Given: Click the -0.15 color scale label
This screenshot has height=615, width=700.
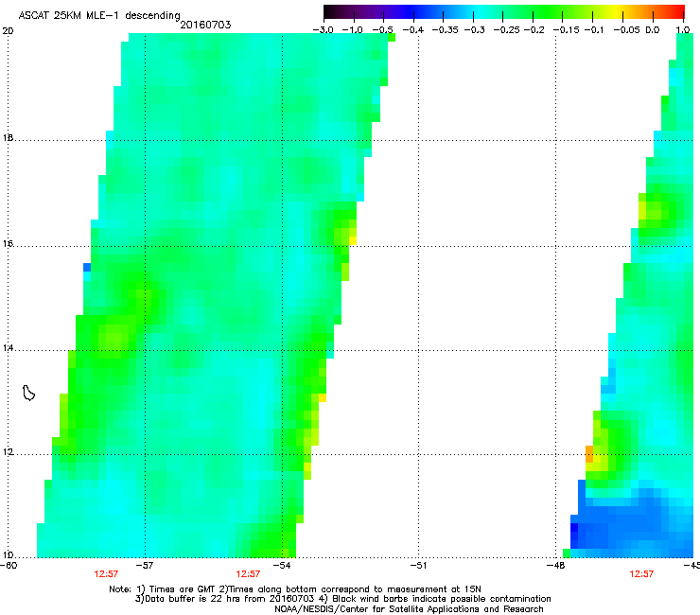Looking at the screenshot, I should click(x=566, y=30).
